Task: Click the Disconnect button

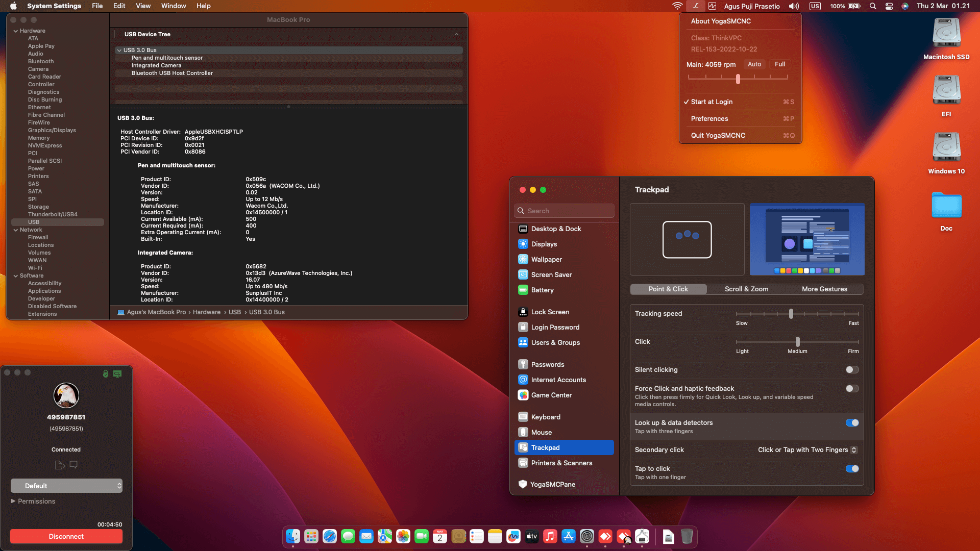Action: click(x=66, y=536)
